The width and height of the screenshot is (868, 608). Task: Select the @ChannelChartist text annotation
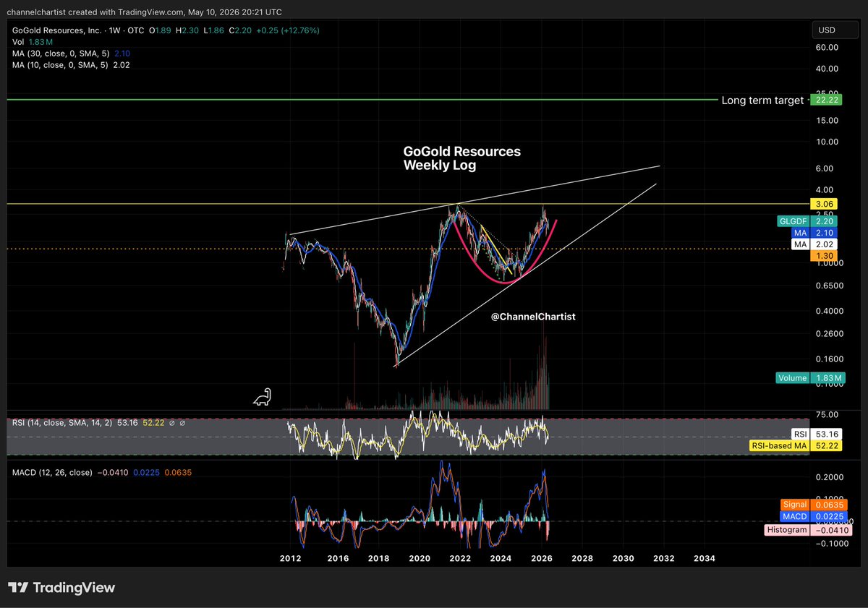[x=534, y=317]
